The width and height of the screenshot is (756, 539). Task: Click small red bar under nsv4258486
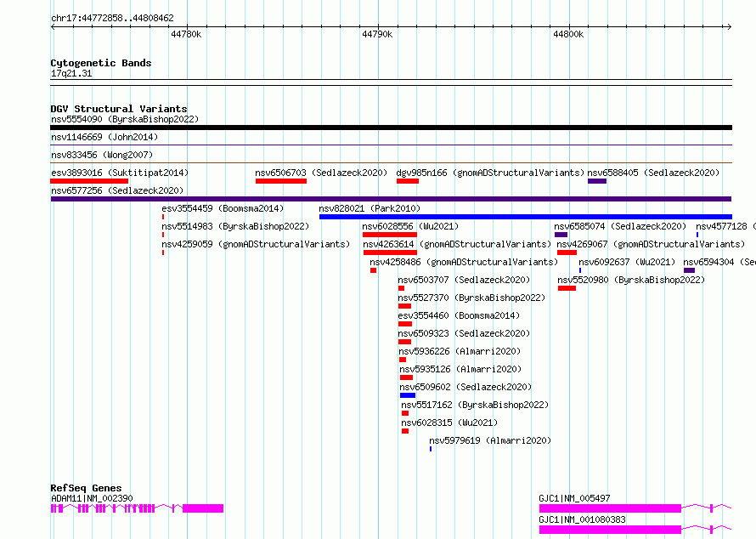373,270
